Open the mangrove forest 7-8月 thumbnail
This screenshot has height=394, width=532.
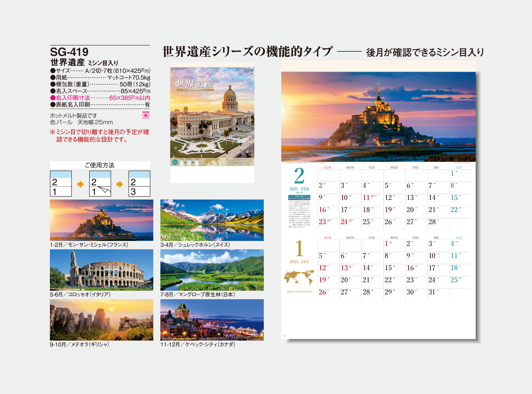(x=212, y=270)
